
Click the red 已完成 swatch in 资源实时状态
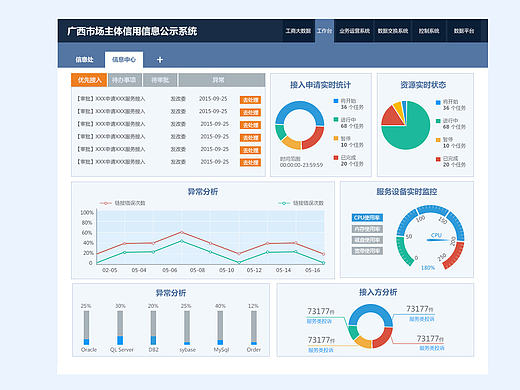click(438, 159)
